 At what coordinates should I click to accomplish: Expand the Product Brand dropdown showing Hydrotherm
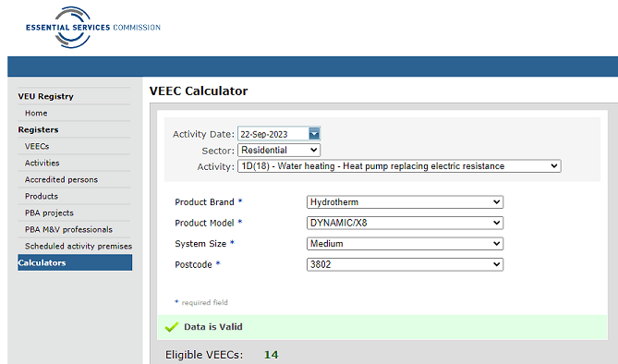pyautogui.click(x=405, y=202)
